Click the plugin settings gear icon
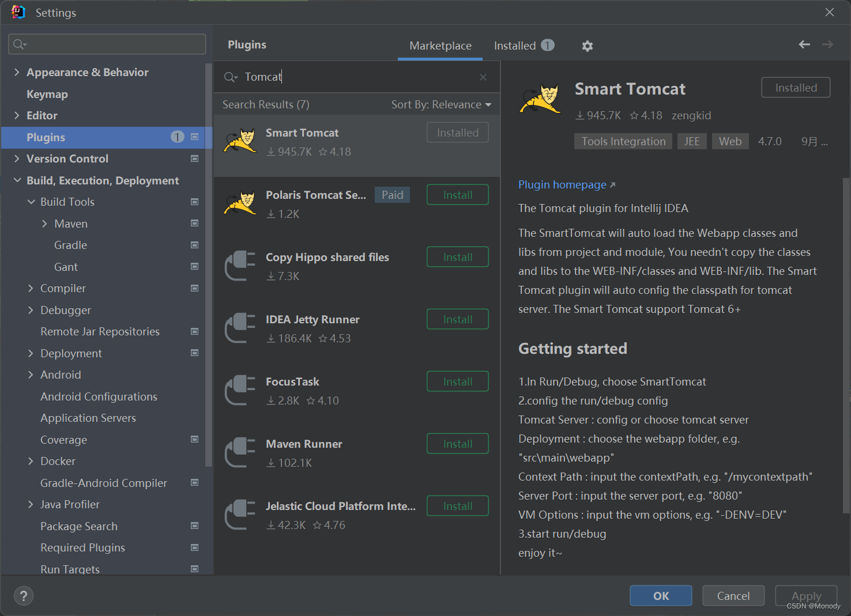This screenshot has width=851, height=616. [x=587, y=46]
